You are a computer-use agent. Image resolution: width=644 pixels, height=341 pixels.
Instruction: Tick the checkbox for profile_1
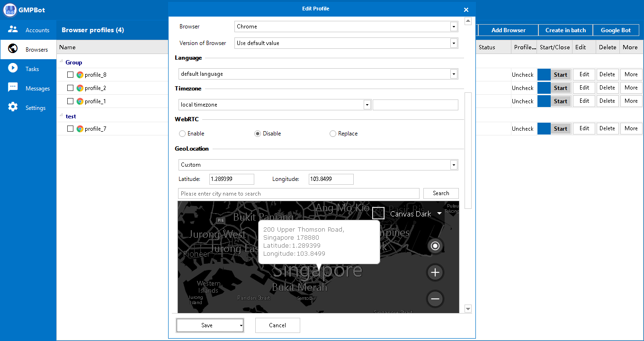point(70,101)
